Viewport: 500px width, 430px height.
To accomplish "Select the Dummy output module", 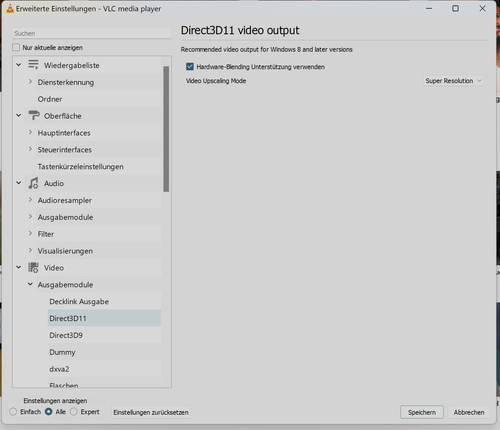I will 62,352.
